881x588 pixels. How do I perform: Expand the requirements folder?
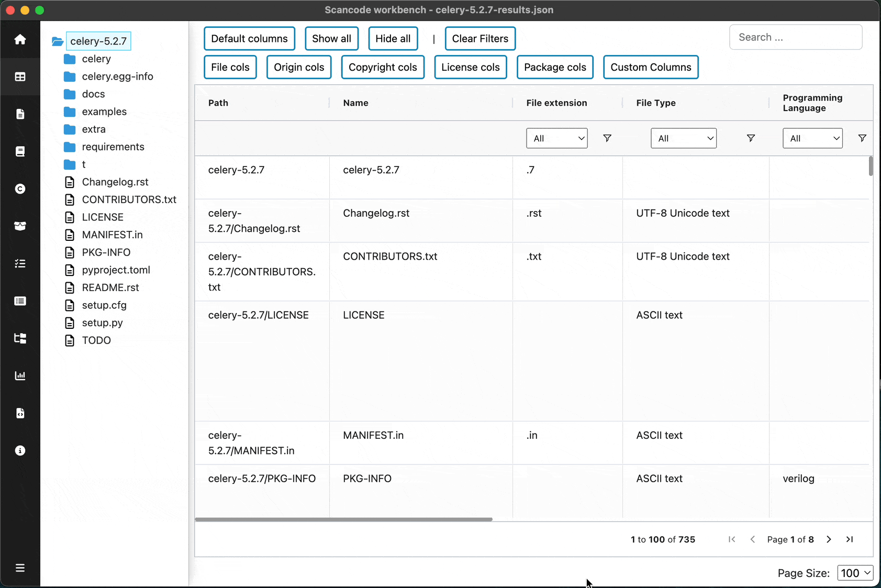tap(70, 147)
